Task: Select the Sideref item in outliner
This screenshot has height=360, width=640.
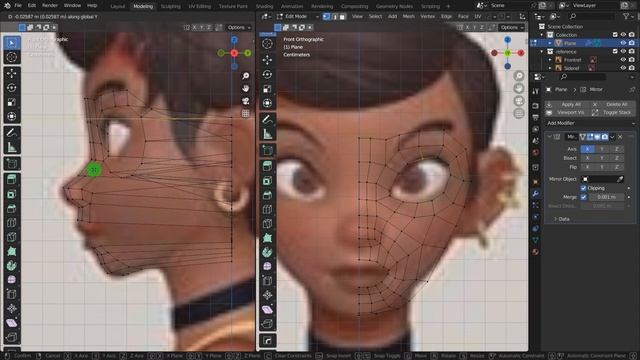Action: tap(571, 68)
